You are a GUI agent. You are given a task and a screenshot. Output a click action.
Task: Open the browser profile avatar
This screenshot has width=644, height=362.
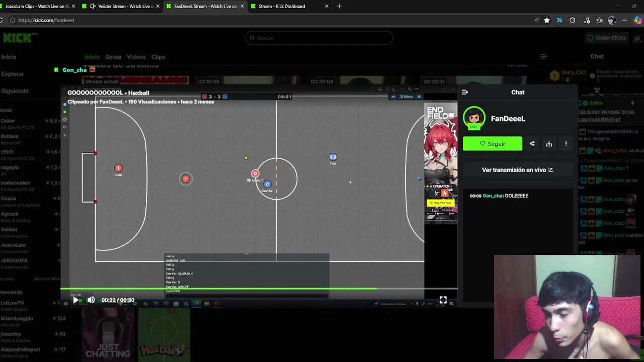[x=612, y=20]
